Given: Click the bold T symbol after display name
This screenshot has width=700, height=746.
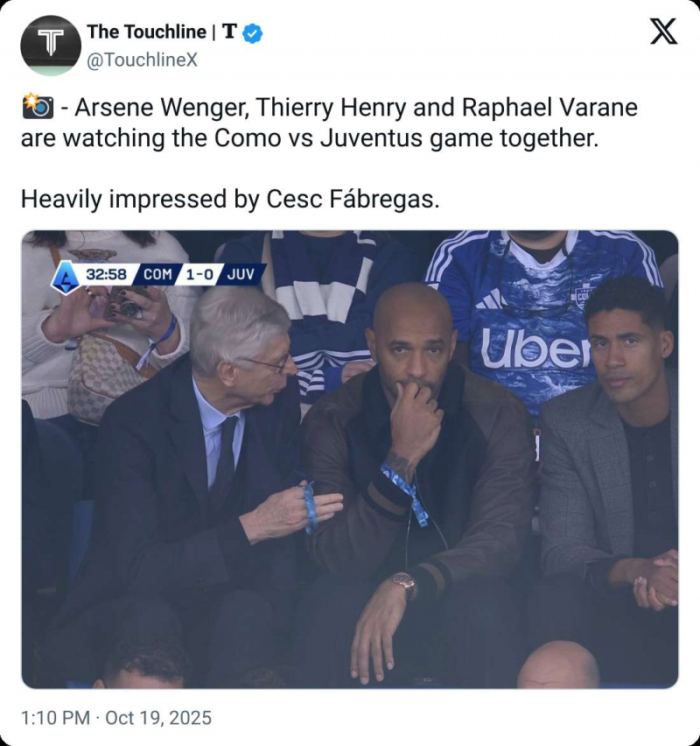Looking at the screenshot, I should (229, 32).
